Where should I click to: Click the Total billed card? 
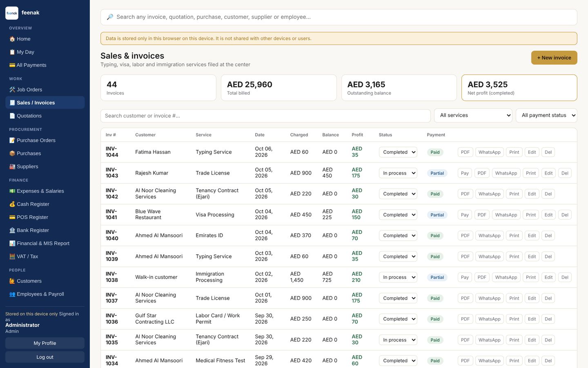(278, 88)
